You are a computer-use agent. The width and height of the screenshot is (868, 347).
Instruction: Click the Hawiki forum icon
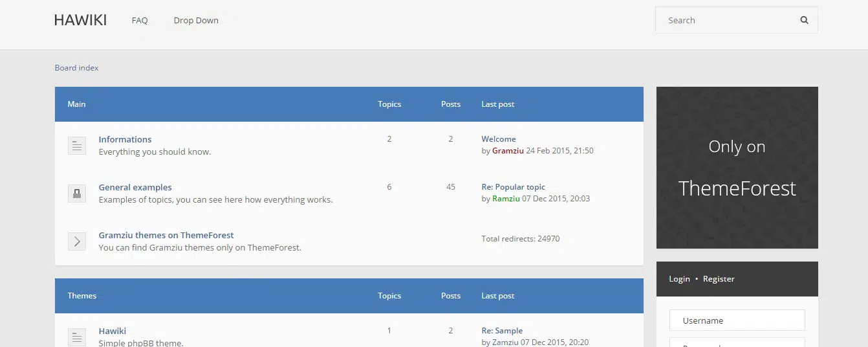[77, 337]
